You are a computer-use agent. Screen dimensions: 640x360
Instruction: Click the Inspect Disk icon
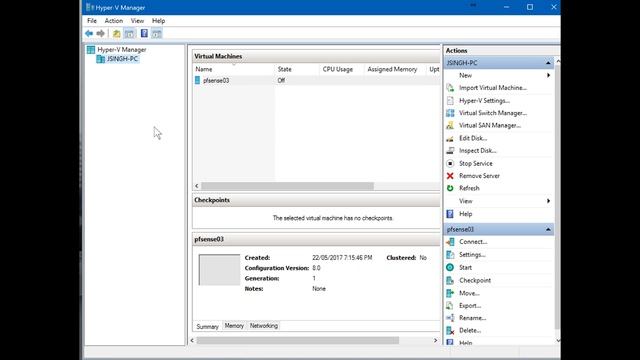point(450,151)
